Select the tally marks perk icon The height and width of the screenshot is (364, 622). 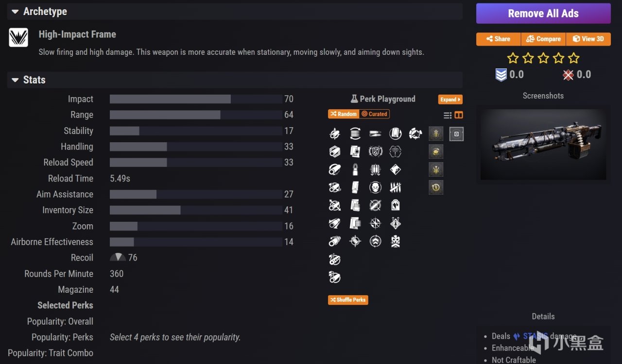396,187
